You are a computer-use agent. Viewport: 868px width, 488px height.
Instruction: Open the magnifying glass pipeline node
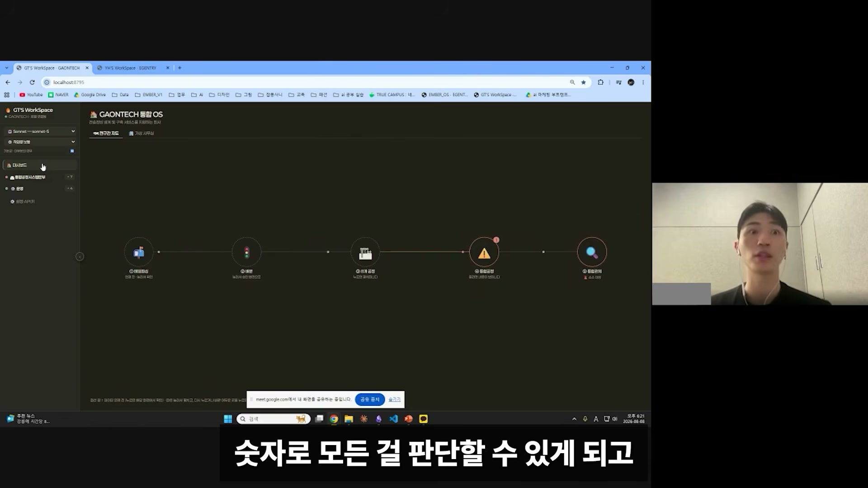point(592,252)
